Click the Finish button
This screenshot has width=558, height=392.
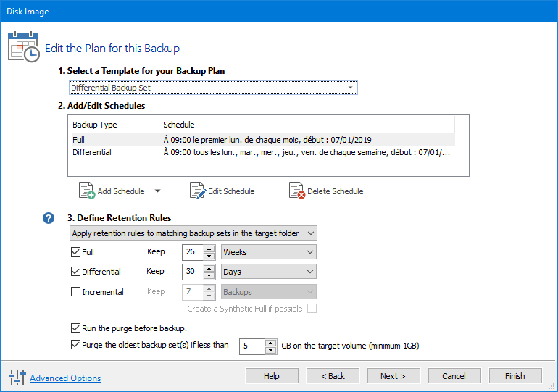pos(515,376)
